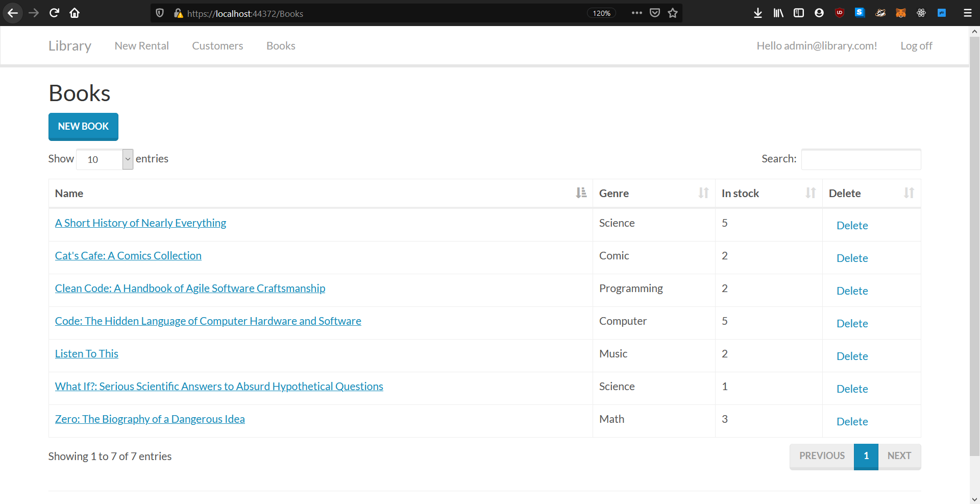Open the Show entries count dropdown
Image resolution: width=980 pixels, height=504 pixels.
(x=105, y=159)
